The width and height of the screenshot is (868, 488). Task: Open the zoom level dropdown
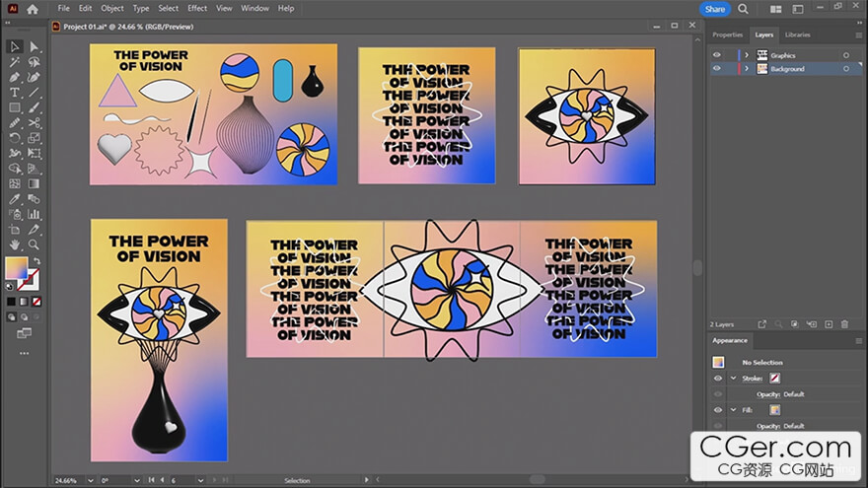coord(90,481)
